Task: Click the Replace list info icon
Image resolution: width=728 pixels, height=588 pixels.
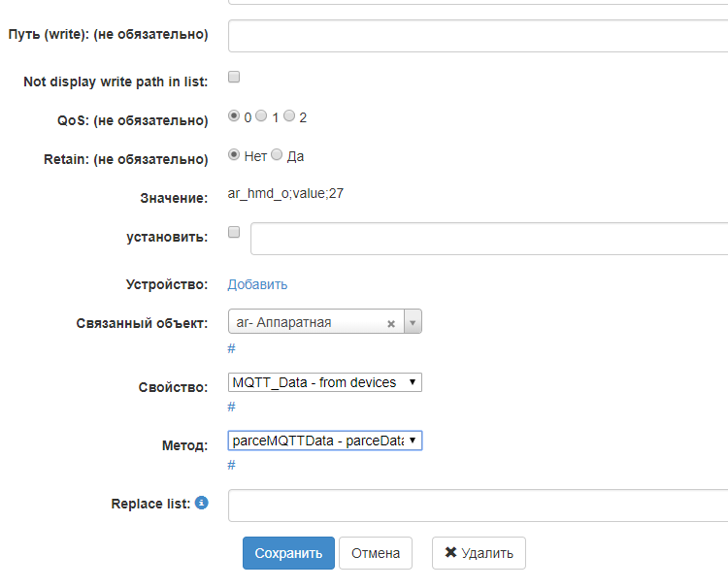Action: [x=202, y=503]
